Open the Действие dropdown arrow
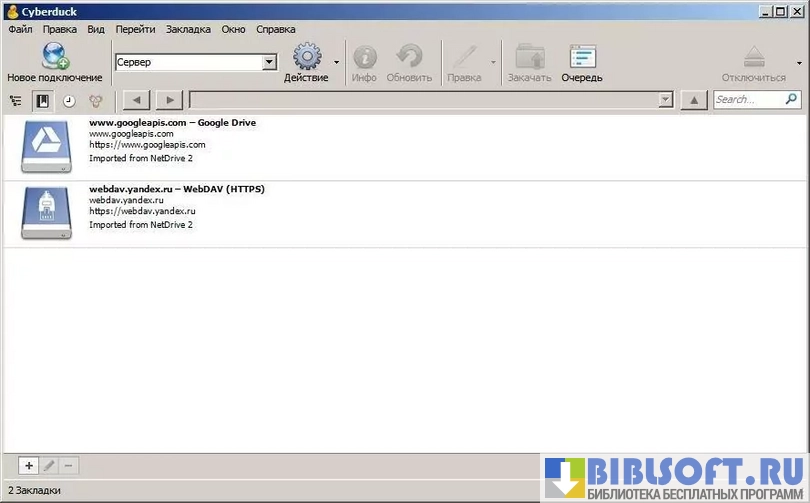Viewport: 810px width, 503px height. coord(336,63)
